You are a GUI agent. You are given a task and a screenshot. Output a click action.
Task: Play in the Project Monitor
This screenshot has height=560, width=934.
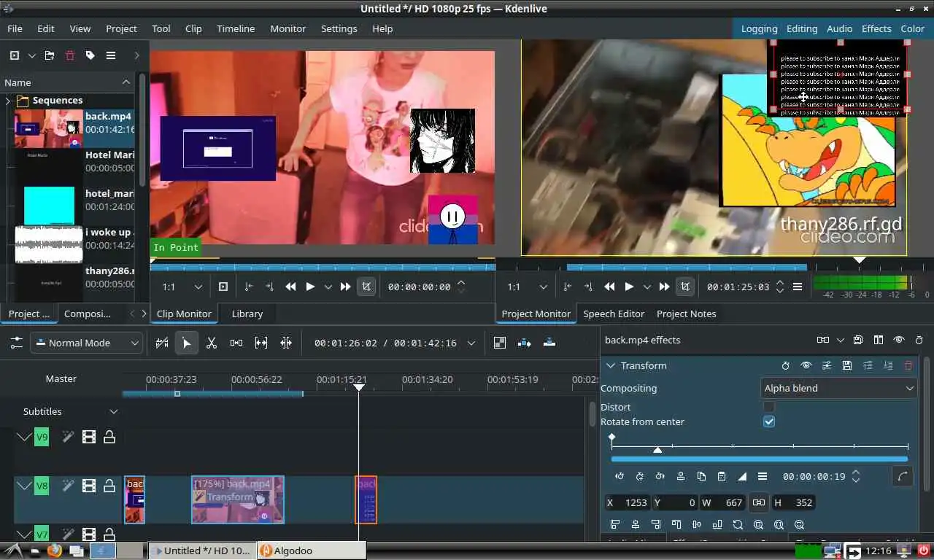629,287
